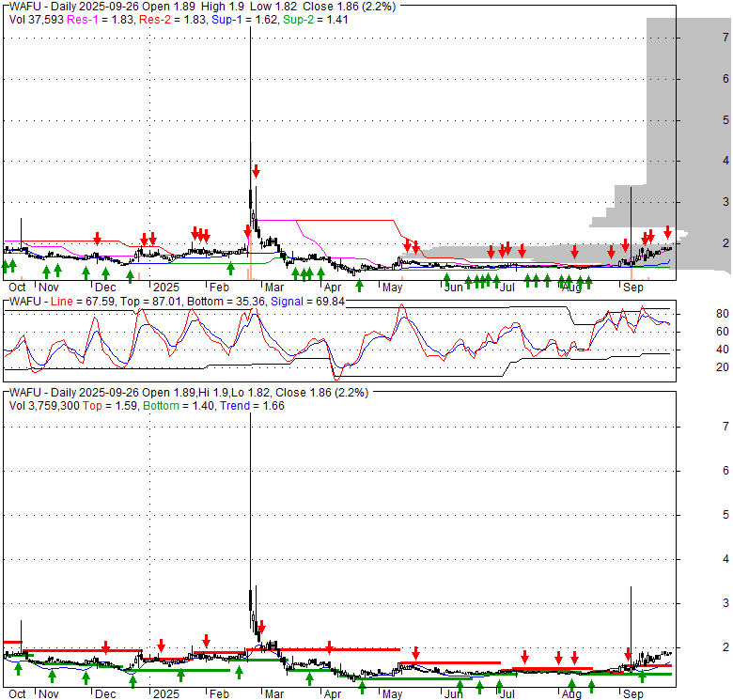Click the 'Oct' label on the upper chart axis
The image size is (733, 700).
tap(17, 288)
